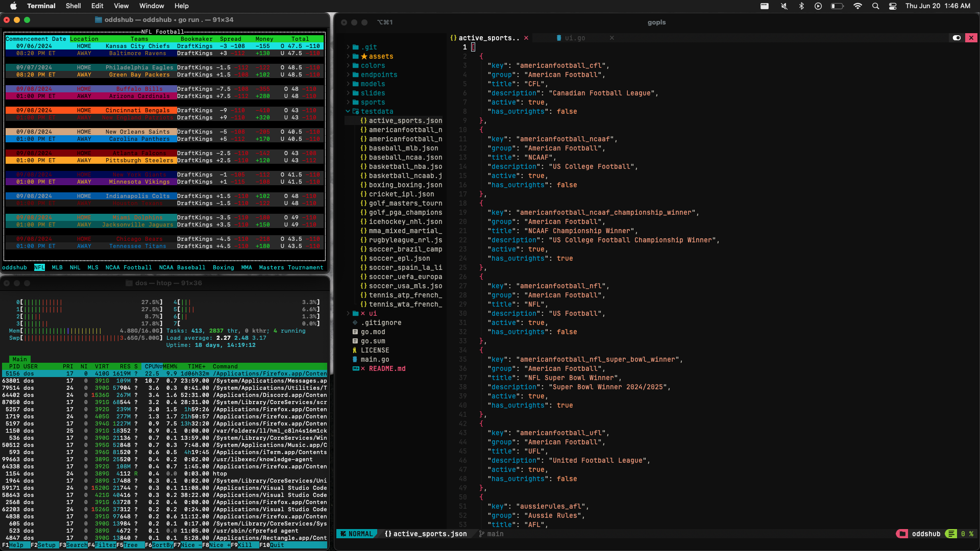Expand the sports folder in the file tree
The image size is (980, 551).
(349, 102)
